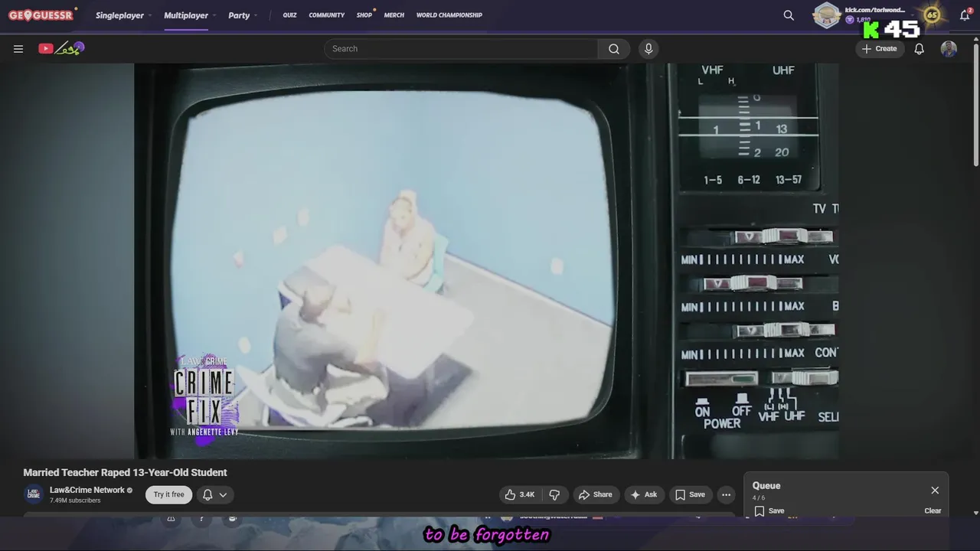980x551 pixels.
Task: Open the Quiz page
Action: pos(289,15)
